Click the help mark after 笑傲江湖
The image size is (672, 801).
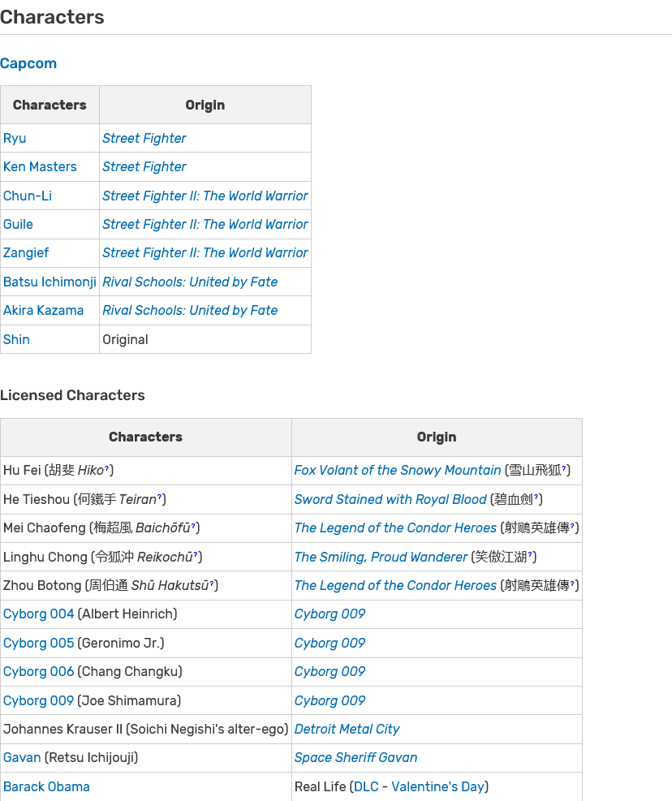[x=530, y=555]
